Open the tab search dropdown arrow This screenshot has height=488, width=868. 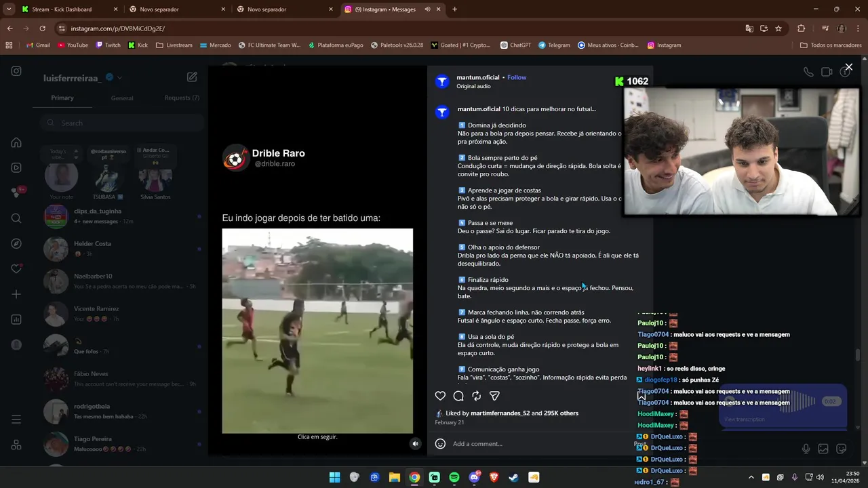coord(8,9)
